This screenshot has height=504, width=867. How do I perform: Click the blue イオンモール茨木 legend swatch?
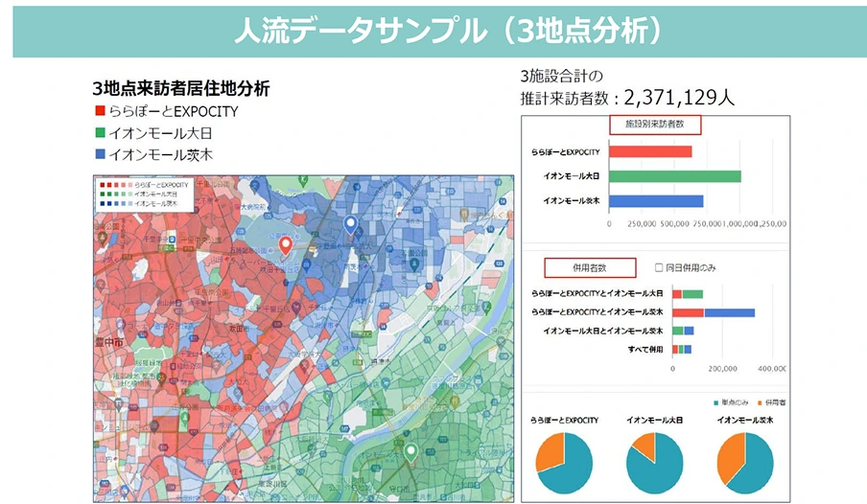(x=100, y=154)
